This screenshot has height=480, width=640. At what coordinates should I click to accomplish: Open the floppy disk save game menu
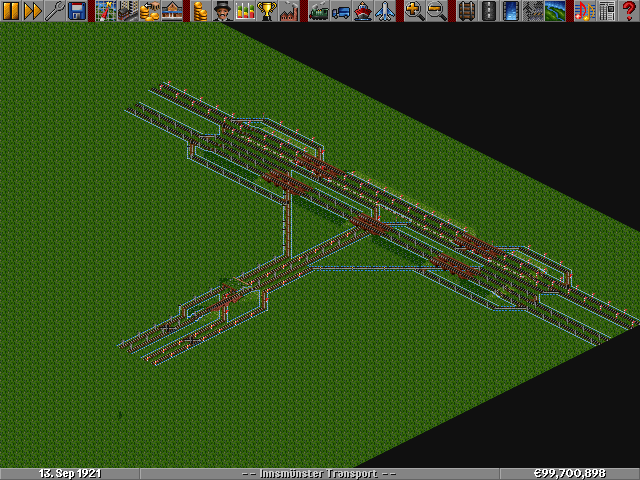click(x=77, y=11)
